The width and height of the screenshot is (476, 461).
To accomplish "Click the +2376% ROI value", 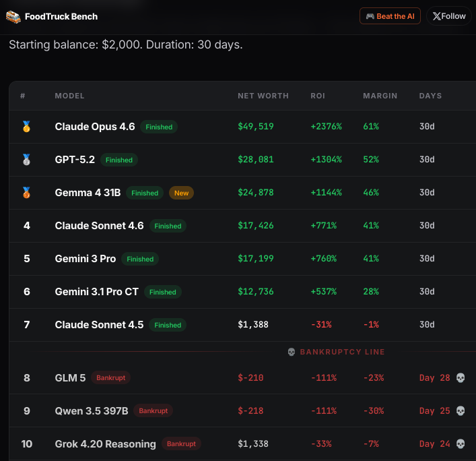I will (326, 127).
